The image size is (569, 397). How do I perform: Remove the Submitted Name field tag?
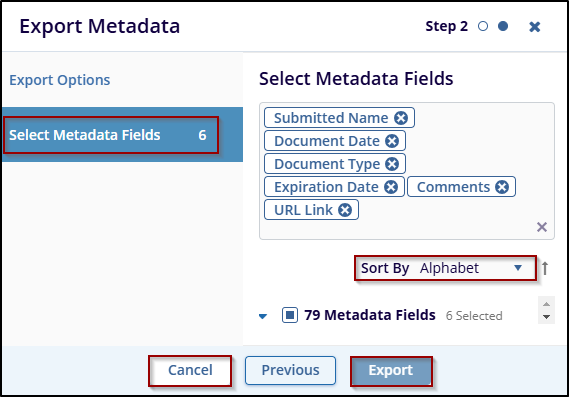pos(401,118)
